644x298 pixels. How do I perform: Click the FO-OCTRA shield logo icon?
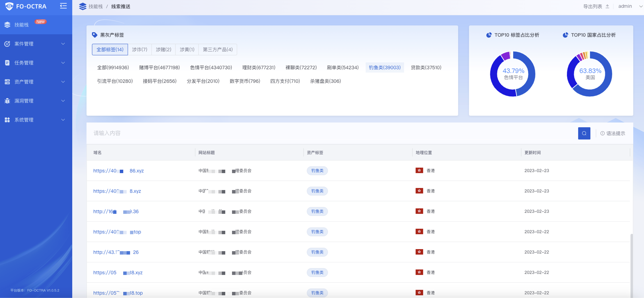pos(9,6)
